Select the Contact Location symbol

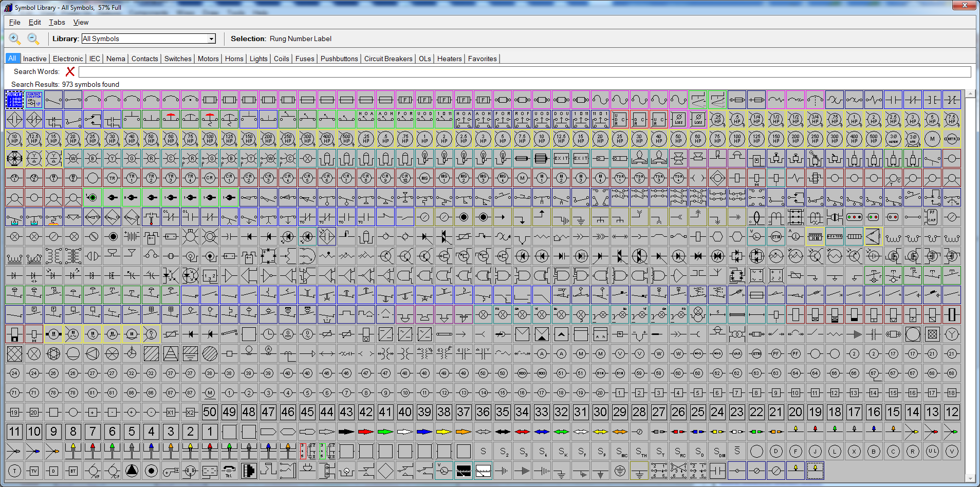pyautogui.click(x=34, y=100)
